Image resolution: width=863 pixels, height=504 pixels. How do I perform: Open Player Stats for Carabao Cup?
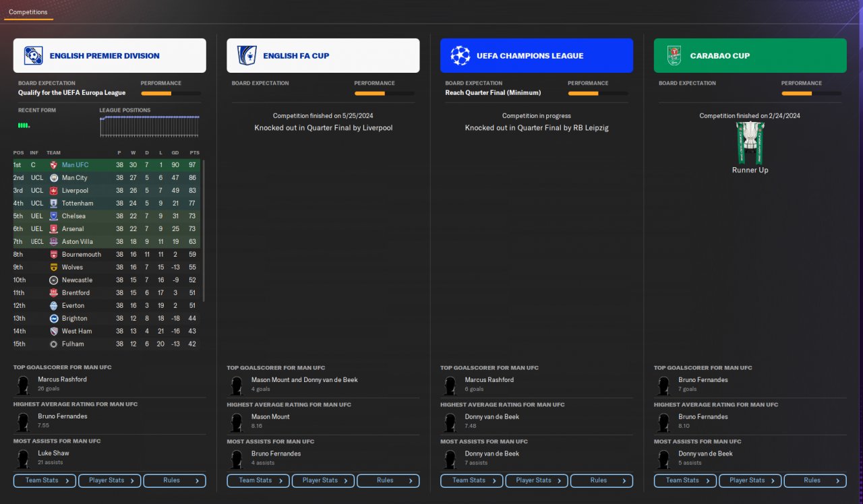pos(750,480)
